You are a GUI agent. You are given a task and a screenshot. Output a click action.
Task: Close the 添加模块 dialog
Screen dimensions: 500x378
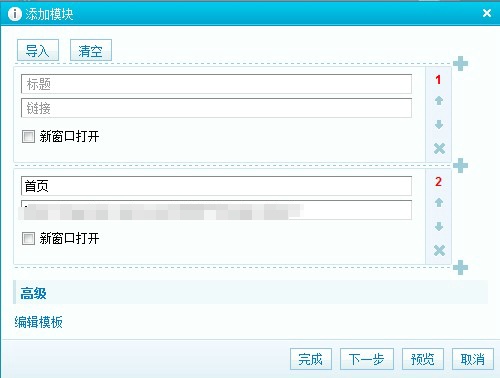click(487, 13)
